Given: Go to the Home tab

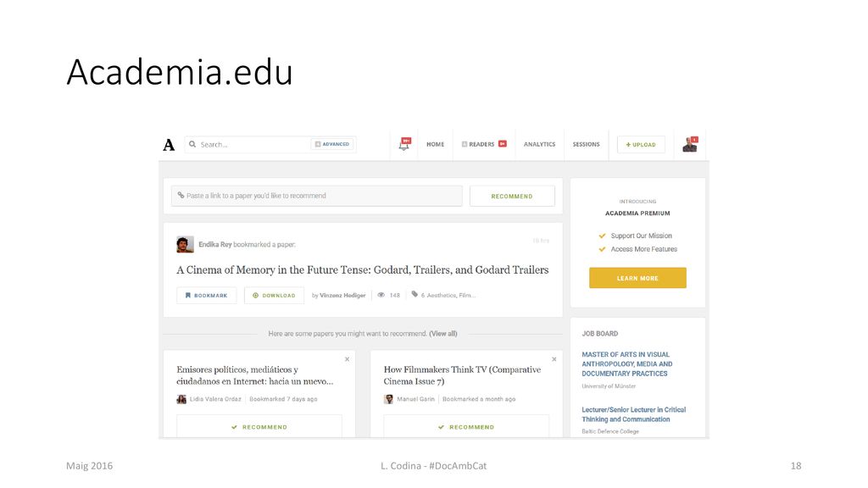Looking at the screenshot, I should point(435,144).
